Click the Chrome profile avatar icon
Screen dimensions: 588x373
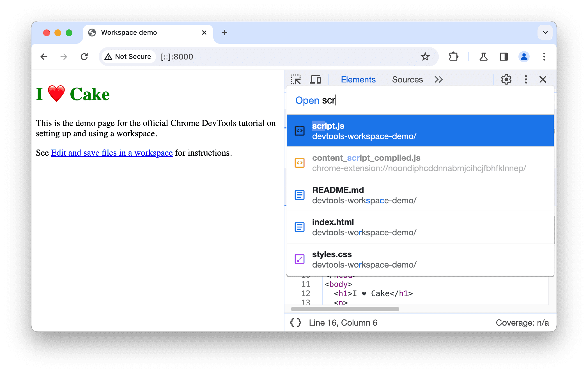[524, 57]
